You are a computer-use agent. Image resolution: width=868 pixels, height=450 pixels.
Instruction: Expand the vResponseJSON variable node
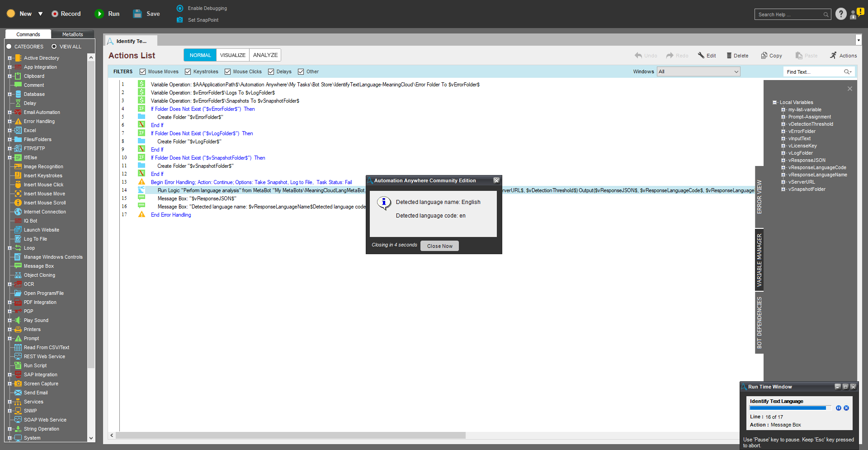[783, 160]
